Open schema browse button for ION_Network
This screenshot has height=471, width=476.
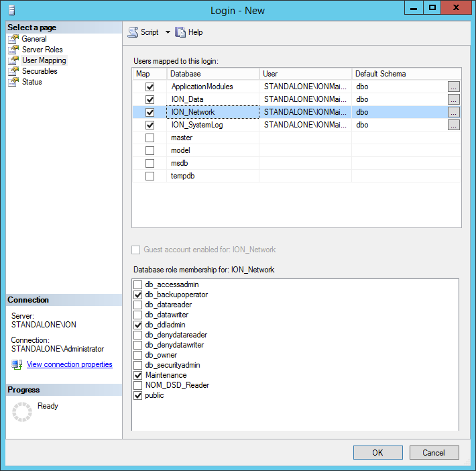(x=453, y=112)
